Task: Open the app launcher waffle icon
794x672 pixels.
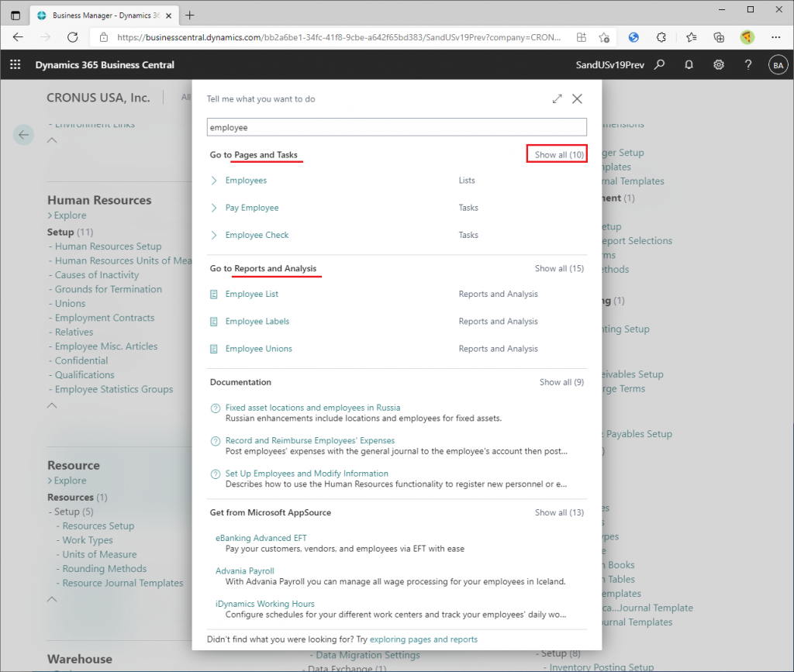Action: (16, 65)
